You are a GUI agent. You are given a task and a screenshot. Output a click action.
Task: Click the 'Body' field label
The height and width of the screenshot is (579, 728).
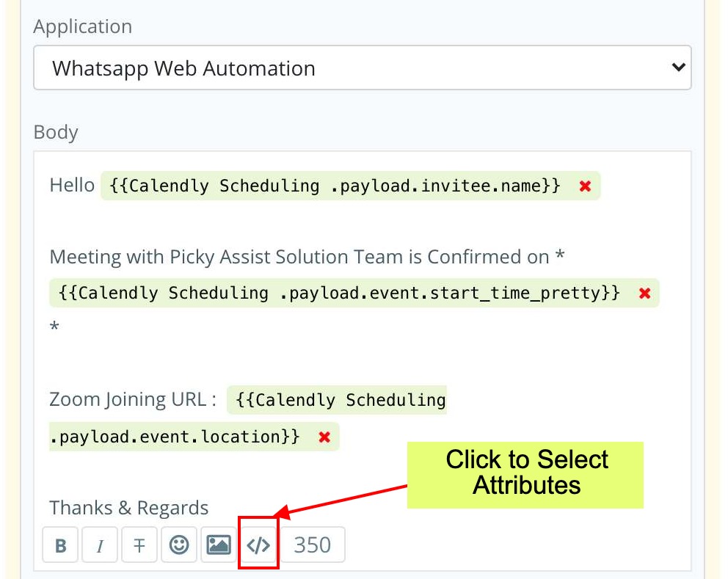56,132
